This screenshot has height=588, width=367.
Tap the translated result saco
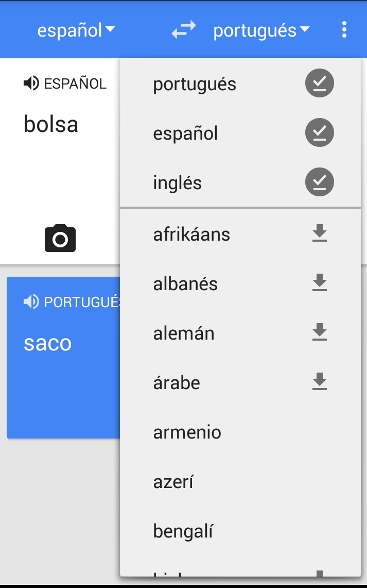coord(48,343)
